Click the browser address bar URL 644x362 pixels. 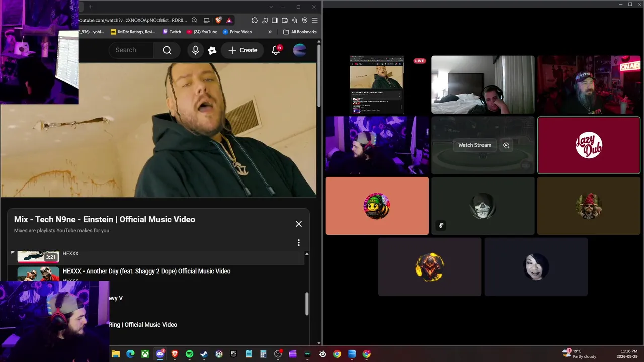tap(133, 20)
